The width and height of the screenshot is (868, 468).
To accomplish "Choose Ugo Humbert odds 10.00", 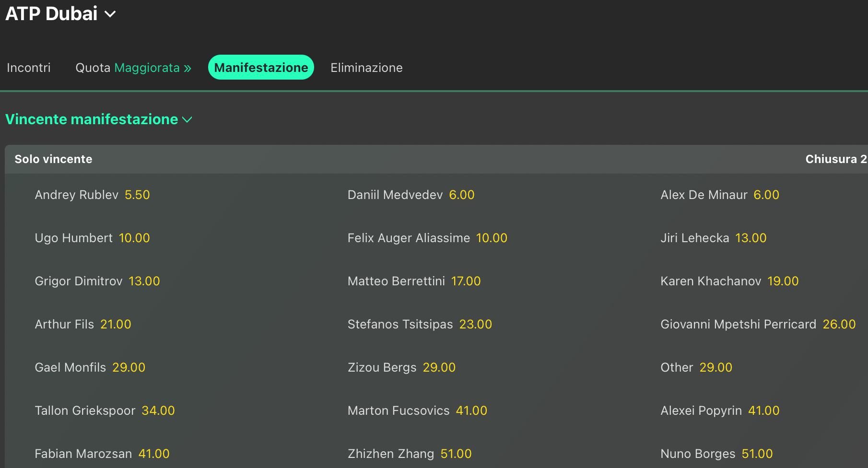I will click(134, 238).
